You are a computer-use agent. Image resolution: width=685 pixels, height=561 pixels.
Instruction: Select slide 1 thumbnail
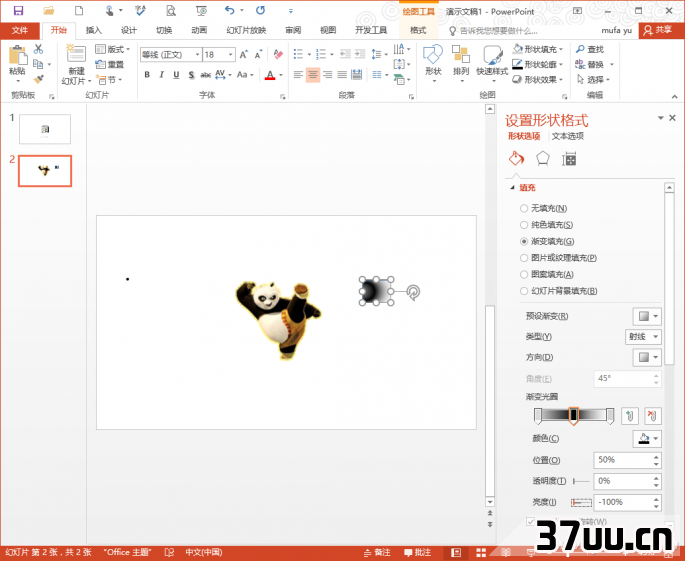pyautogui.click(x=45, y=129)
